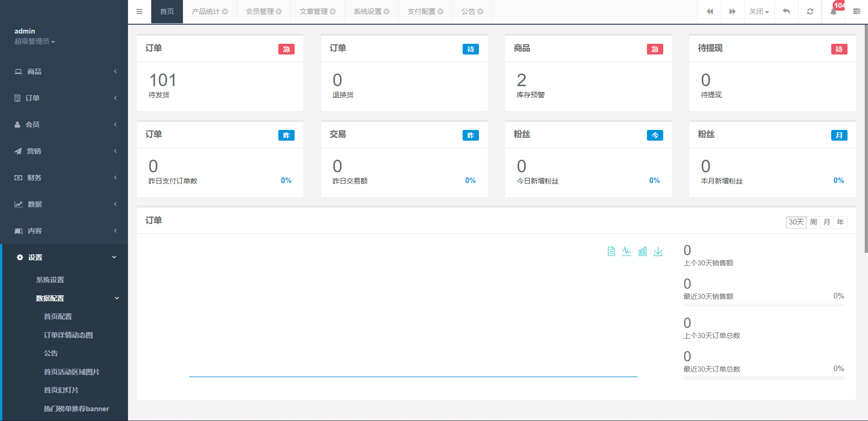The image size is (868, 421).
Task: Click the back arrow icon in top bar
Action: point(786,12)
